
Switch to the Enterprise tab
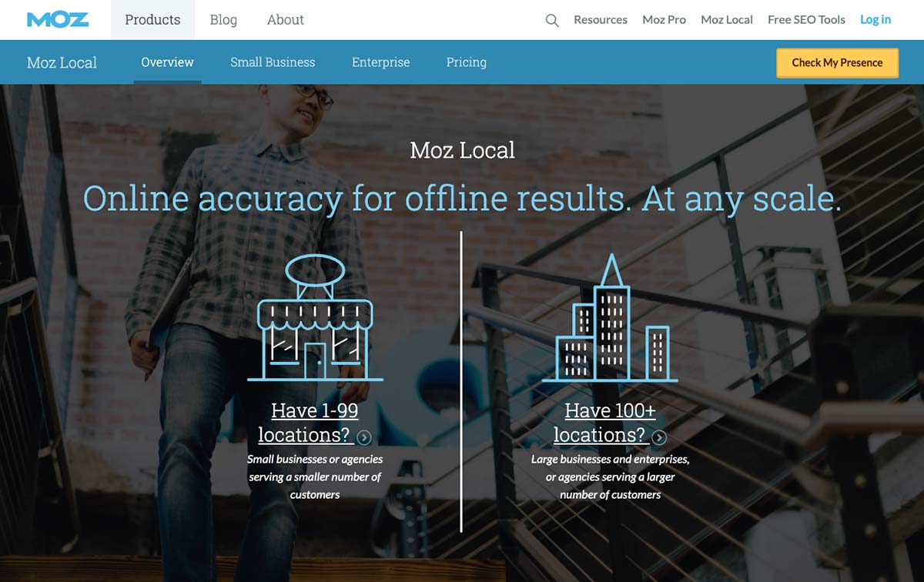point(381,62)
